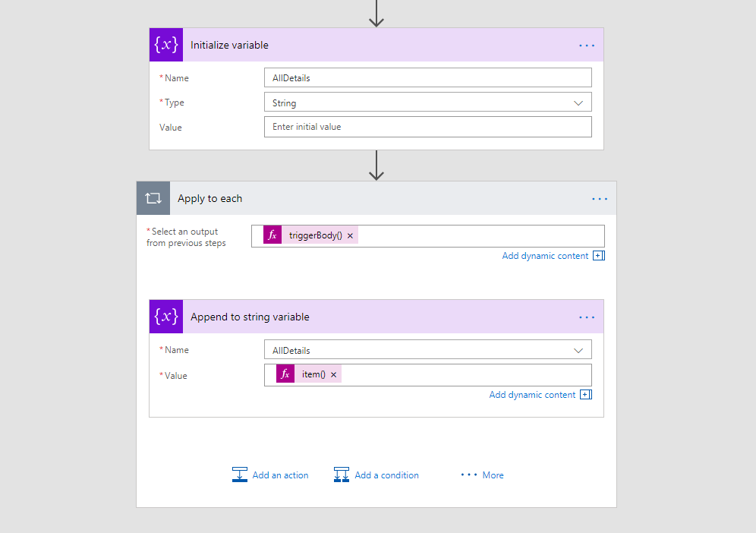
Task: Click the Add a condition icon
Action: (x=342, y=475)
